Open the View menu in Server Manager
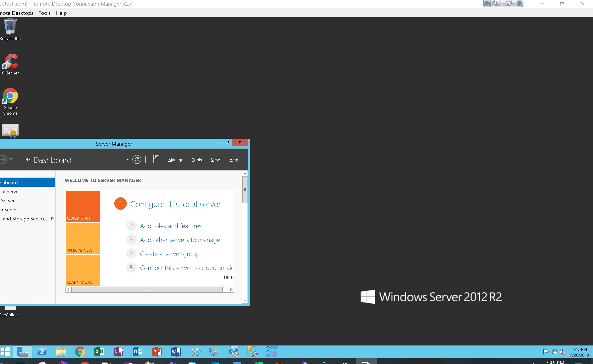The width and height of the screenshot is (593, 364). [215, 160]
